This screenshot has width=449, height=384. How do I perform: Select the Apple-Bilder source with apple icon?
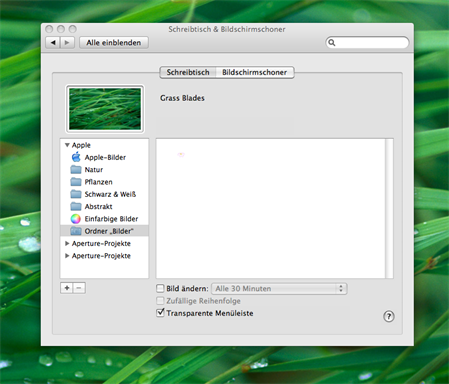[x=76, y=157]
